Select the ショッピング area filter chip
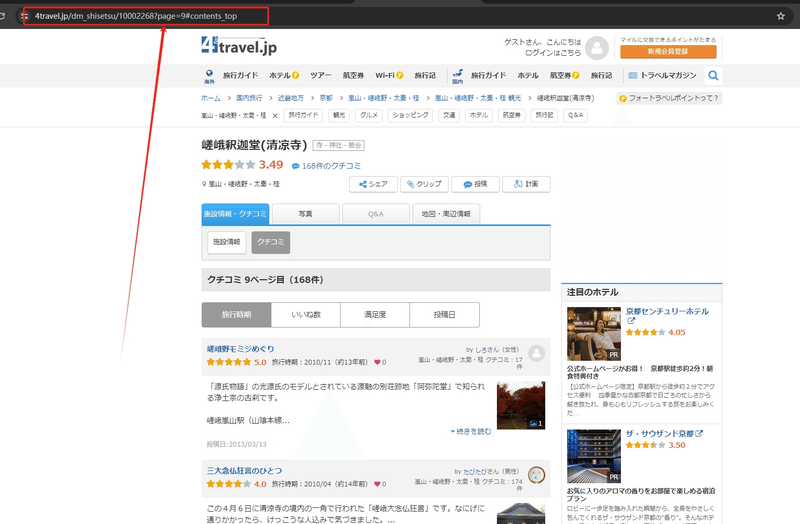 coord(410,115)
